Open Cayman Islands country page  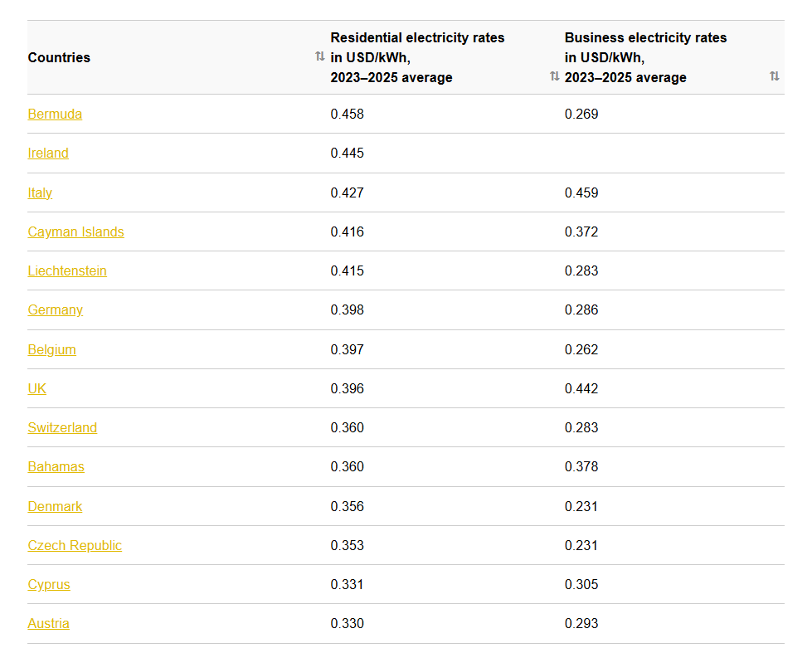[x=75, y=231]
